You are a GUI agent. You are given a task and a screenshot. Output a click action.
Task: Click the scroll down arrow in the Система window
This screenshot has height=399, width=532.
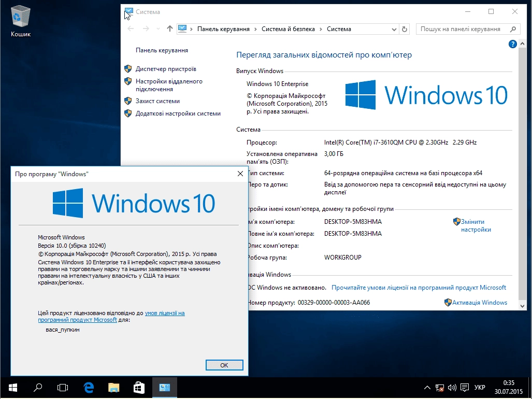click(523, 306)
